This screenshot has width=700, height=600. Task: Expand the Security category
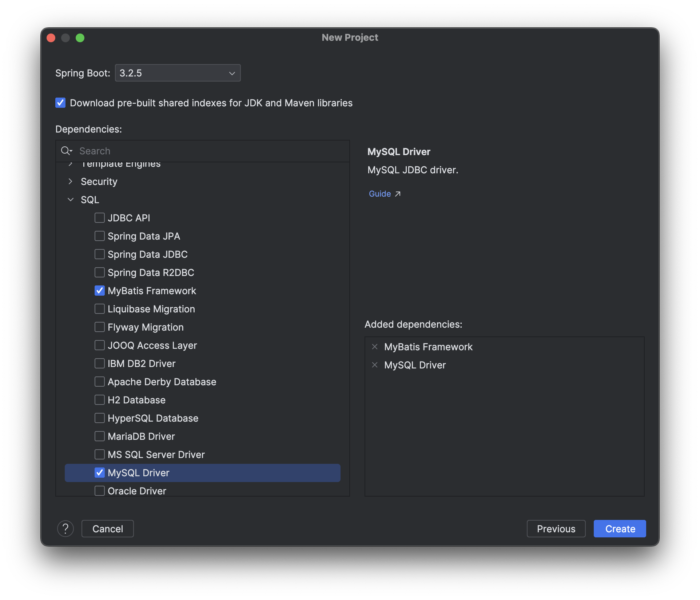coord(71,181)
